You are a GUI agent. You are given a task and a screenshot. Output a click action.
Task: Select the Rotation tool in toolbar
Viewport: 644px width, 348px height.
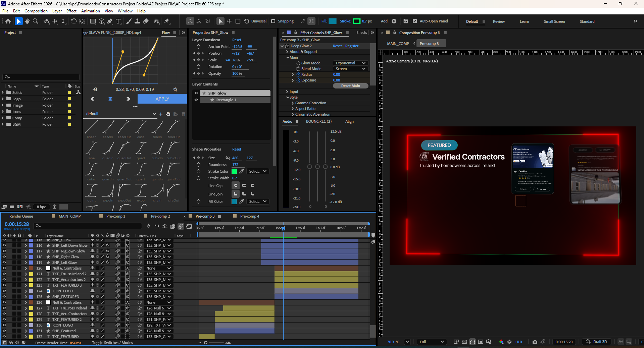click(x=73, y=21)
